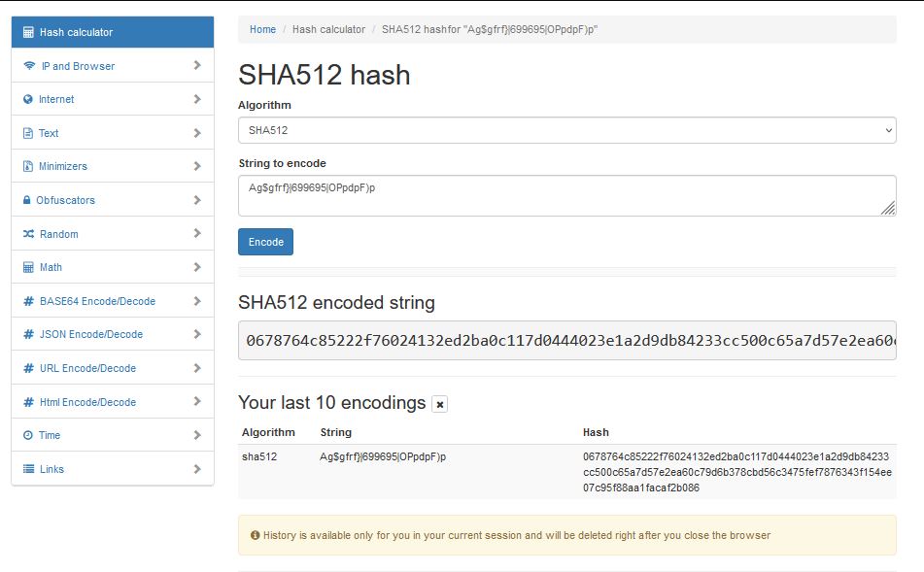Open Hash calculator breadcrumb
Screen dimensions: 924x572
pos(328,29)
